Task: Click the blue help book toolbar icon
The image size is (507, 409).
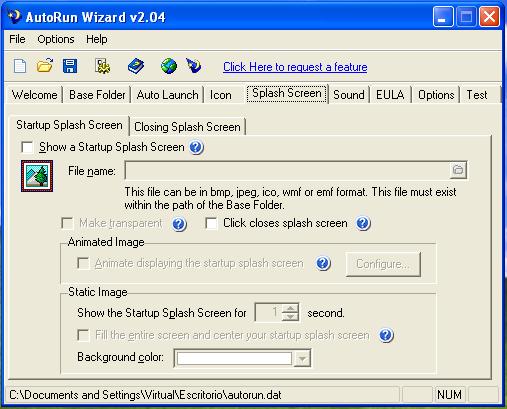Action: [x=136, y=66]
